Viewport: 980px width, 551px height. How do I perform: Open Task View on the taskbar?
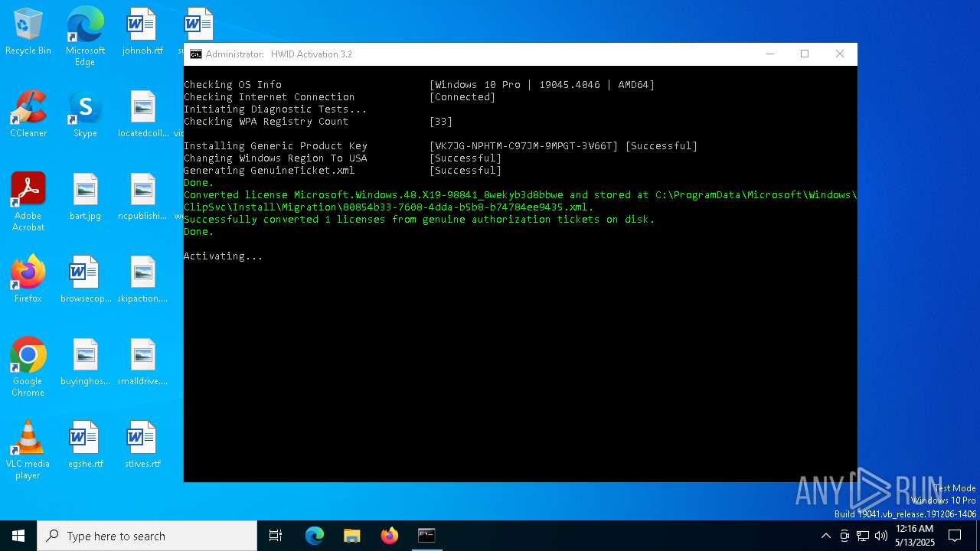tap(276, 536)
